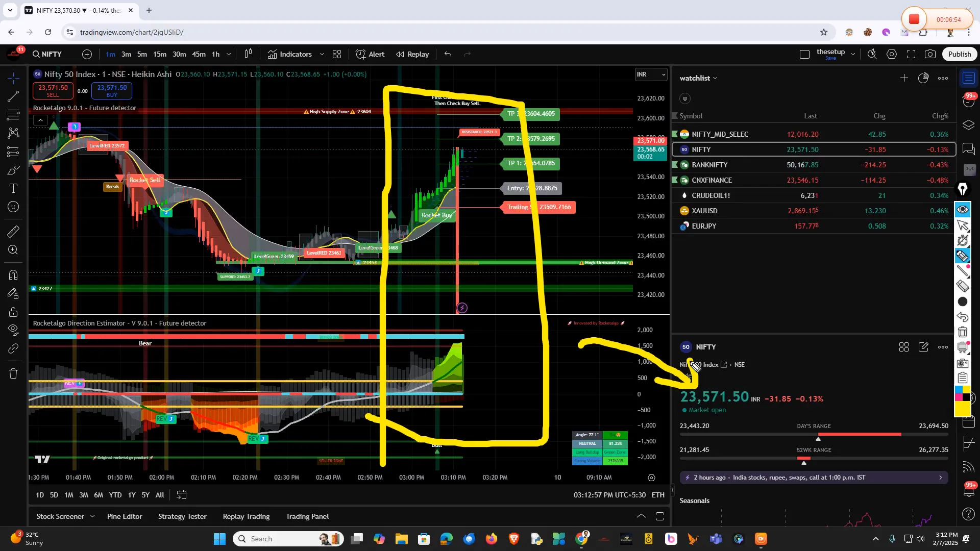Open the Trend Line drawing tool

pyautogui.click(x=13, y=96)
